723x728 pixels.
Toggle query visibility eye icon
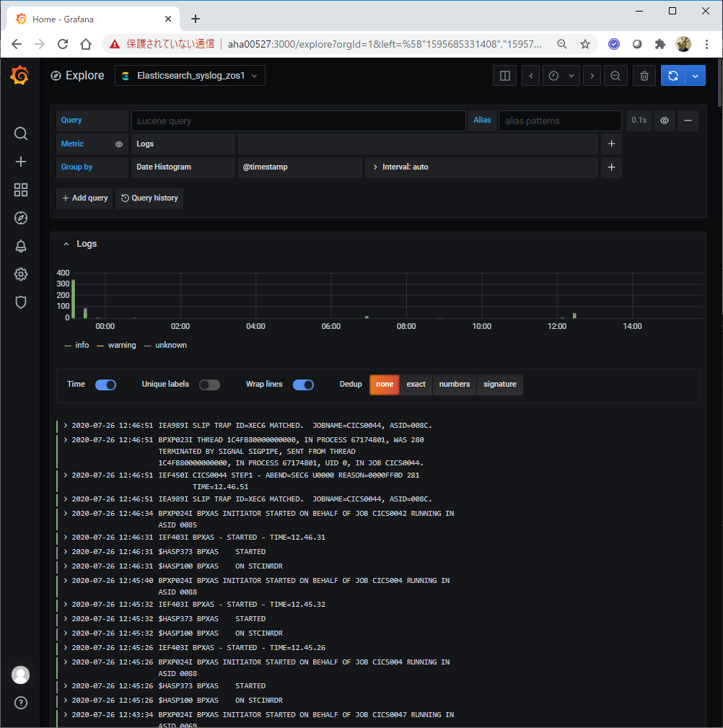tap(665, 120)
